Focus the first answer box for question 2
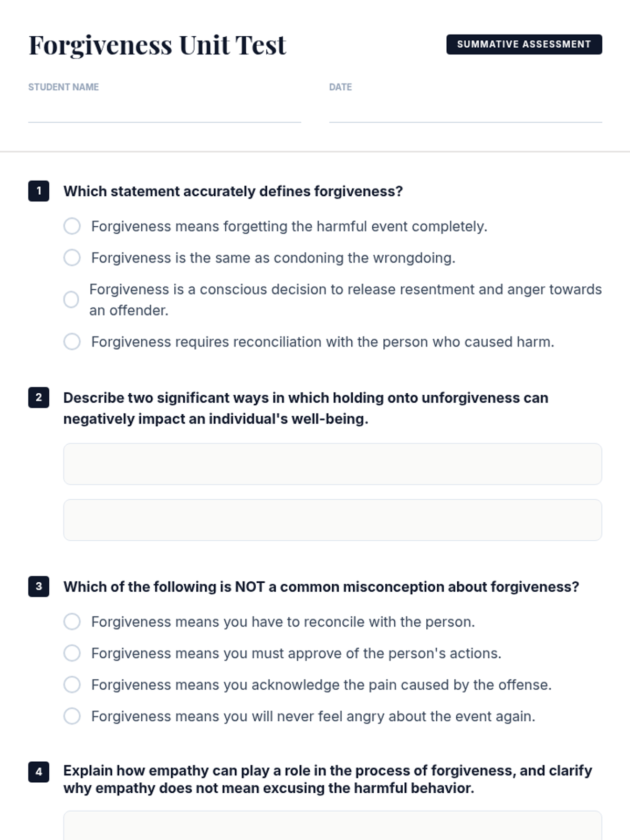Image resolution: width=630 pixels, height=840 pixels. (x=332, y=464)
